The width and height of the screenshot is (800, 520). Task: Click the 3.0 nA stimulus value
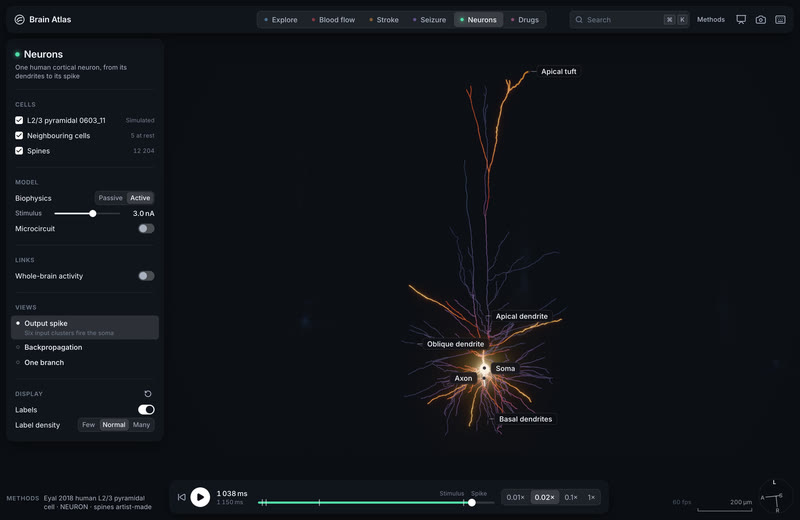tap(143, 214)
